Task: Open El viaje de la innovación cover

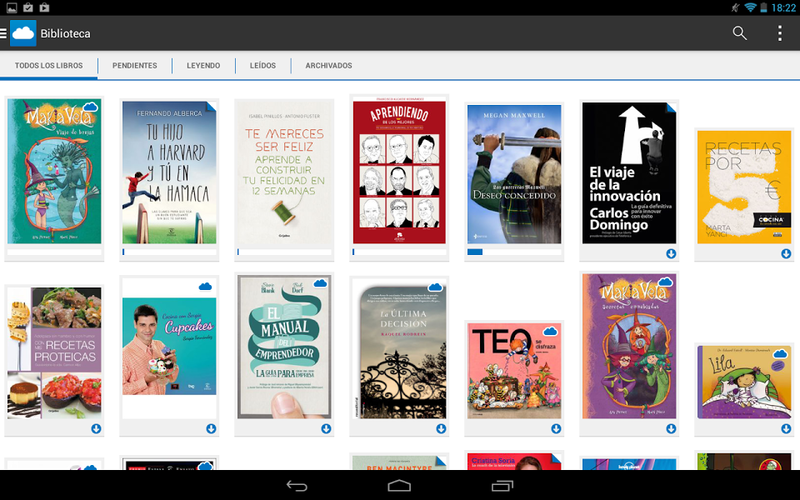Action: [x=630, y=173]
